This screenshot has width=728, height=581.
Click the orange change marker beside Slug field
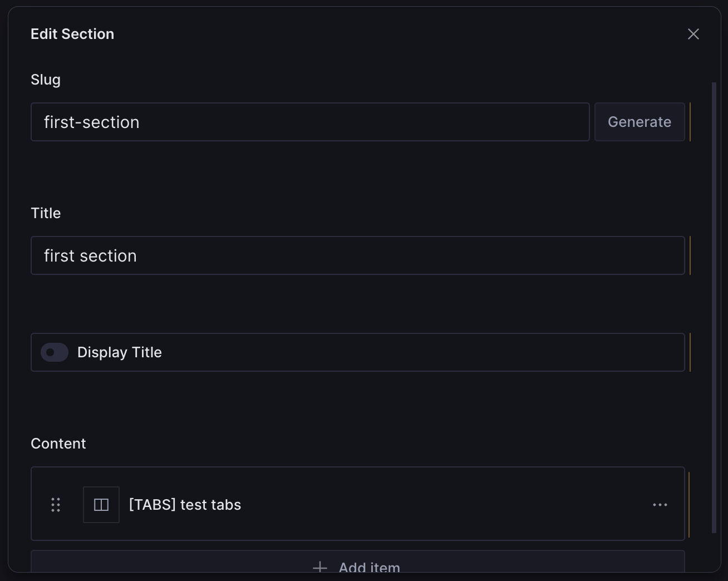[x=690, y=122]
